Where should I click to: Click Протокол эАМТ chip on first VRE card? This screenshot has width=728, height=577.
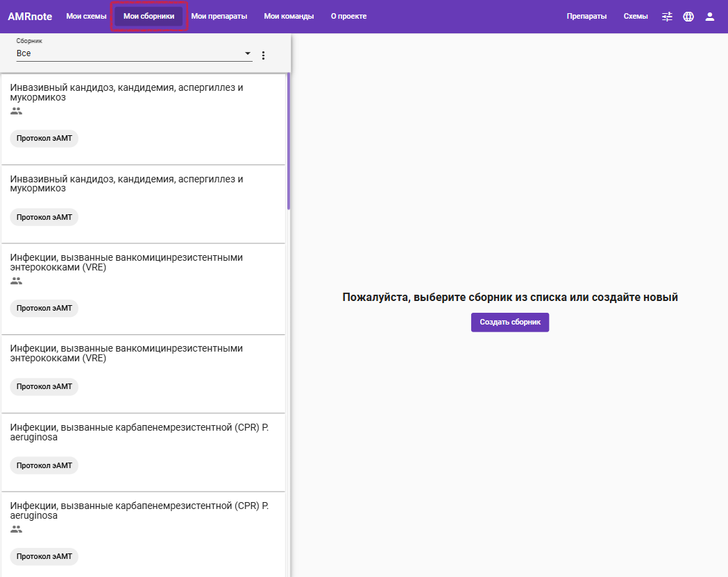(x=44, y=308)
